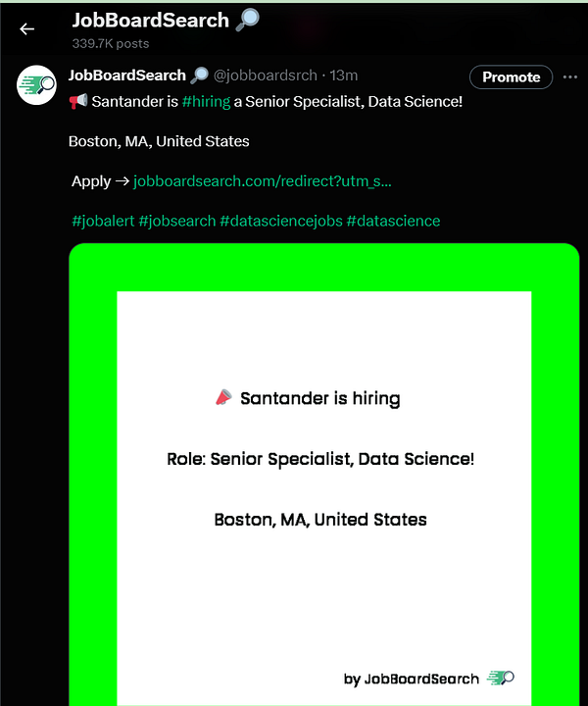The image size is (588, 706).
Task: Click the #hiring hashtag
Action: click(x=206, y=102)
